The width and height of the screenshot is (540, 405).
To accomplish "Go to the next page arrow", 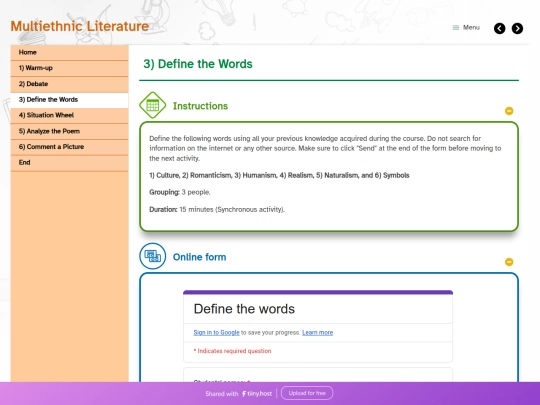I will pyautogui.click(x=517, y=29).
